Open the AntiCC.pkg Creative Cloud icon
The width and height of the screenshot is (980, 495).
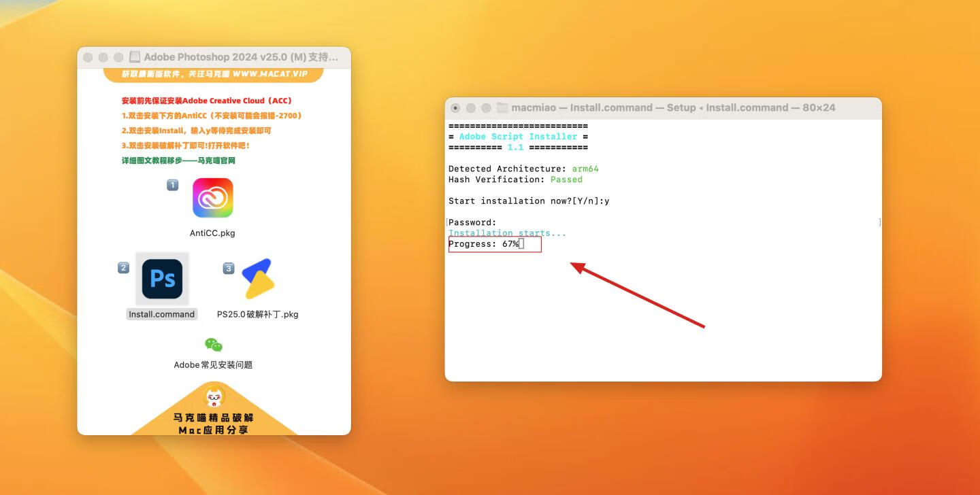click(x=212, y=198)
